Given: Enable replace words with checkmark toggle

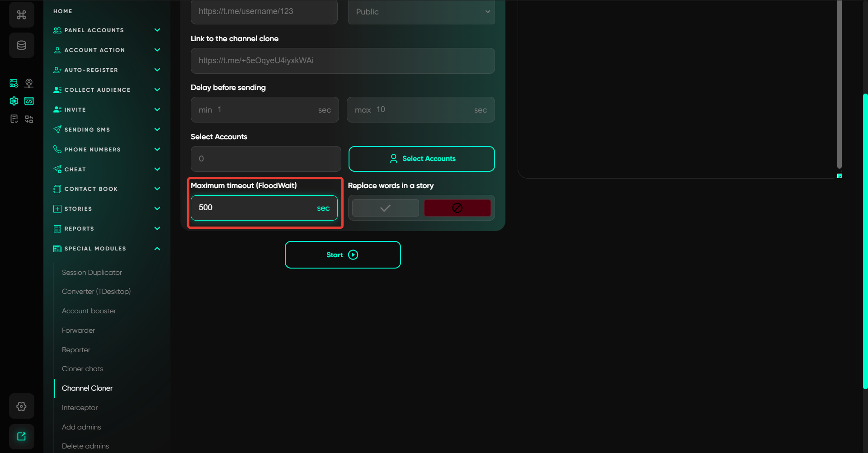Looking at the screenshot, I should [x=385, y=208].
